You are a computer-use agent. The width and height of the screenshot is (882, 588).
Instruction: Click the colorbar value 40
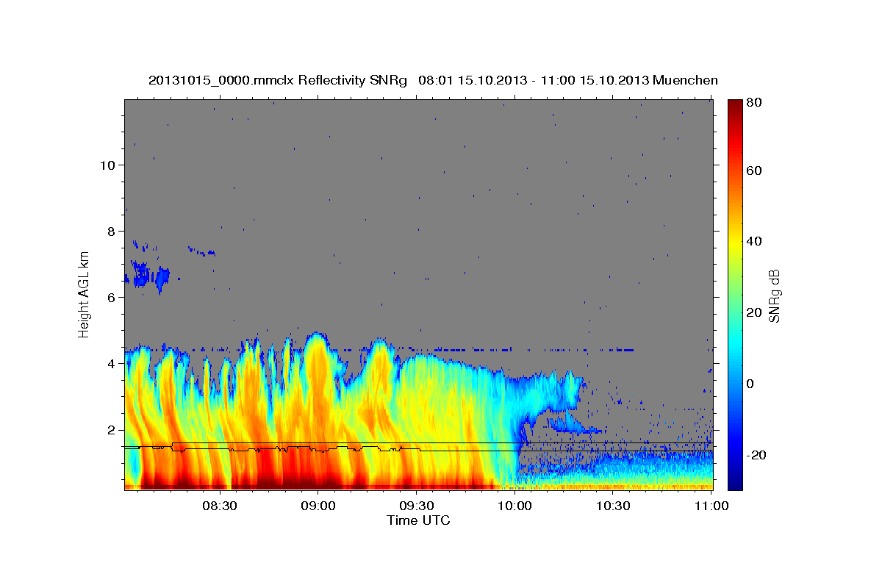tap(753, 241)
